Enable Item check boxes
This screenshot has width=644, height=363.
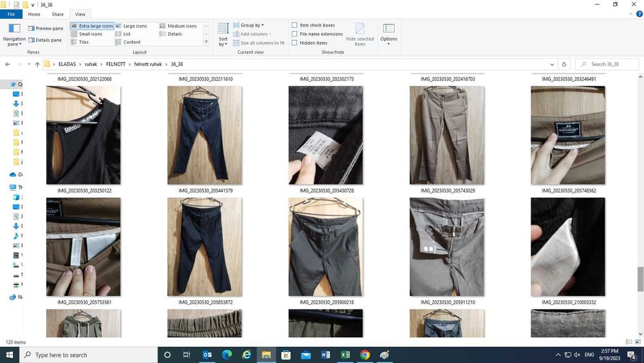pos(294,25)
